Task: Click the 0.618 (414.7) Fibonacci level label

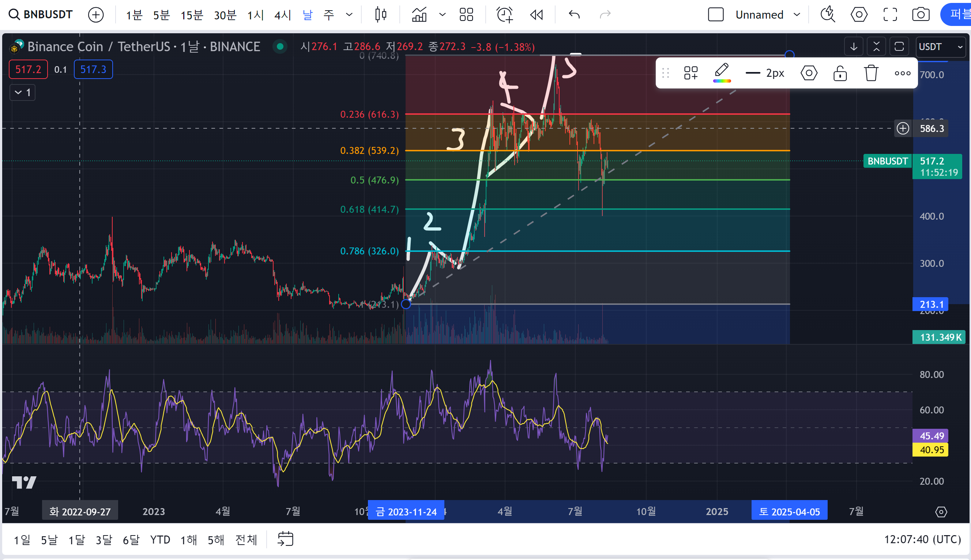Action: pos(369,209)
